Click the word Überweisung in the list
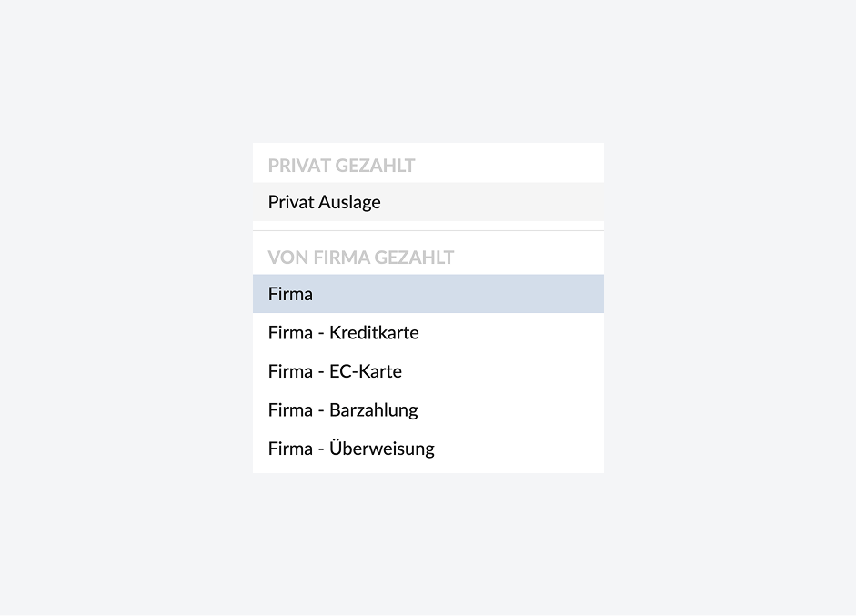Image resolution: width=856 pixels, height=616 pixels. 382,449
